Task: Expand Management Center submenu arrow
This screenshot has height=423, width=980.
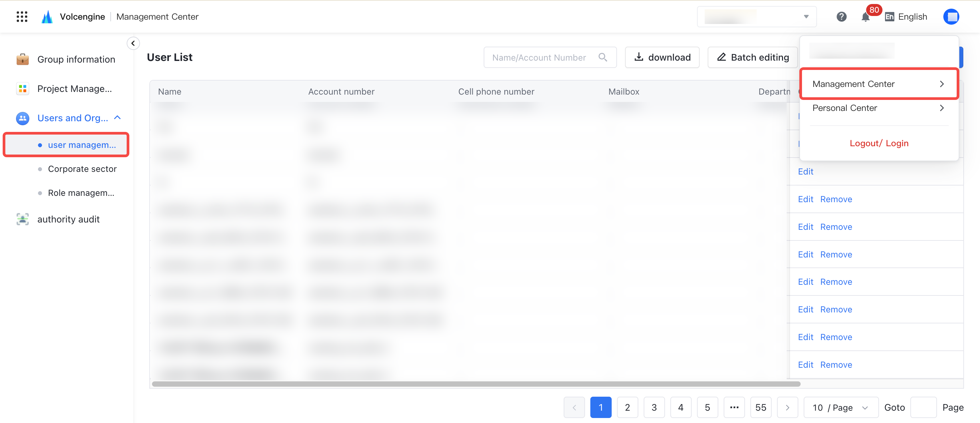Action: point(942,84)
